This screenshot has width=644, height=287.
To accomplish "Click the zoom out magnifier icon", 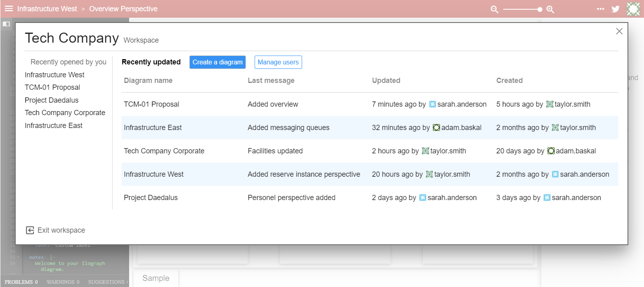I will coord(494,9).
